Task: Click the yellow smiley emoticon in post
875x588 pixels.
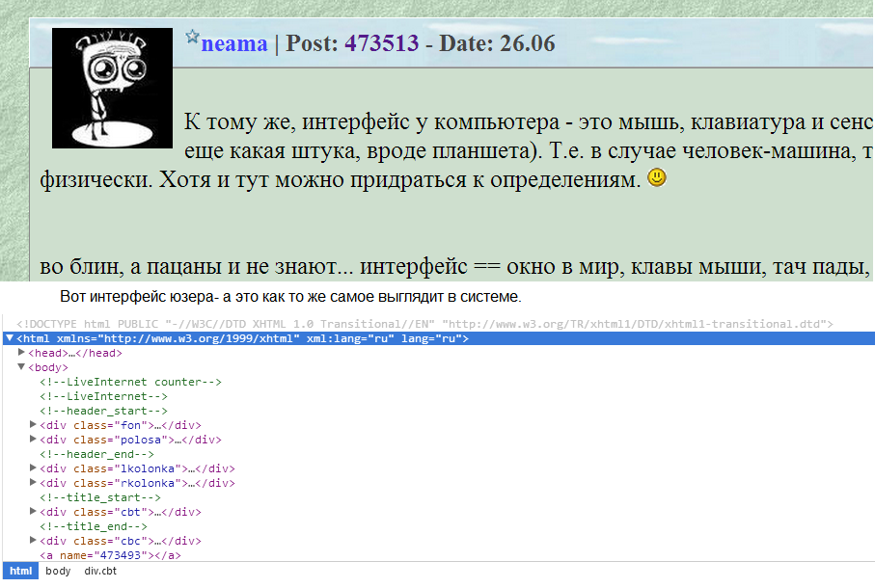Action: [657, 177]
